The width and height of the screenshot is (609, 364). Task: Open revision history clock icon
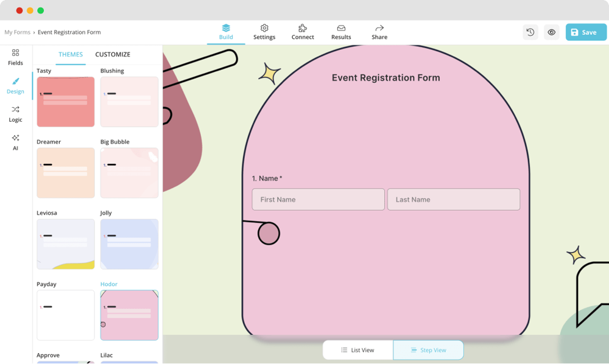pyautogui.click(x=530, y=32)
